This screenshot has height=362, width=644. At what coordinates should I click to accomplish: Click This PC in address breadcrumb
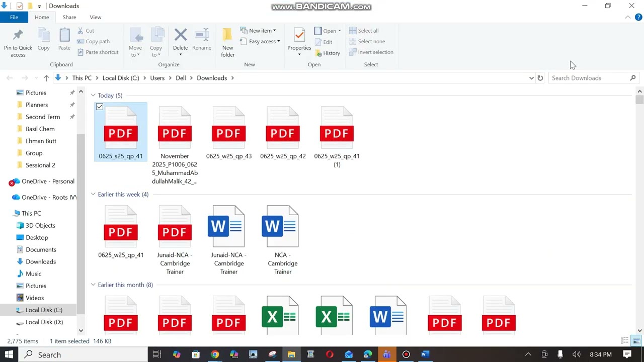click(x=82, y=78)
